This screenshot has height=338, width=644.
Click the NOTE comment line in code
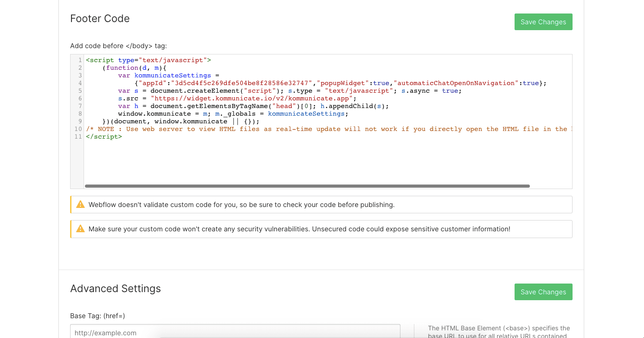pyautogui.click(x=329, y=129)
